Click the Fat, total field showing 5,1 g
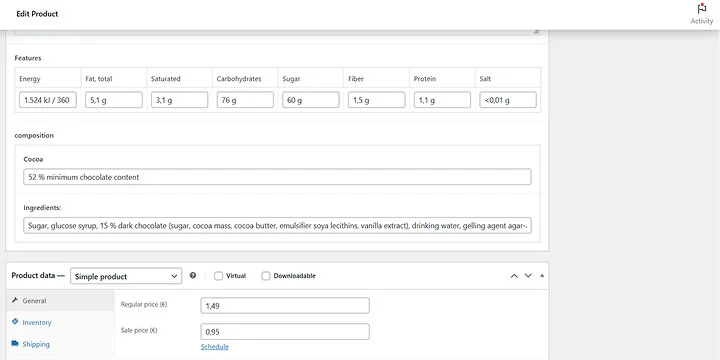720x360 pixels. 113,100
